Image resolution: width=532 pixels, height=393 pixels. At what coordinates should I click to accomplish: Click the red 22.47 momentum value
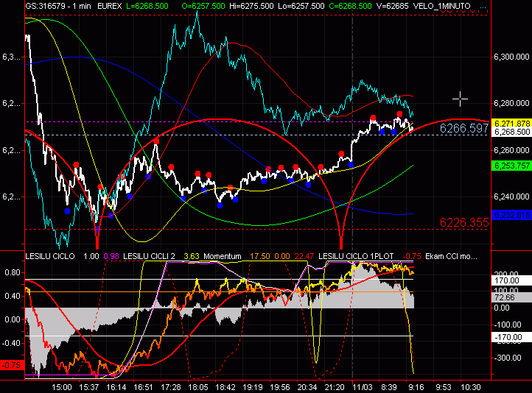coord(304,256)
